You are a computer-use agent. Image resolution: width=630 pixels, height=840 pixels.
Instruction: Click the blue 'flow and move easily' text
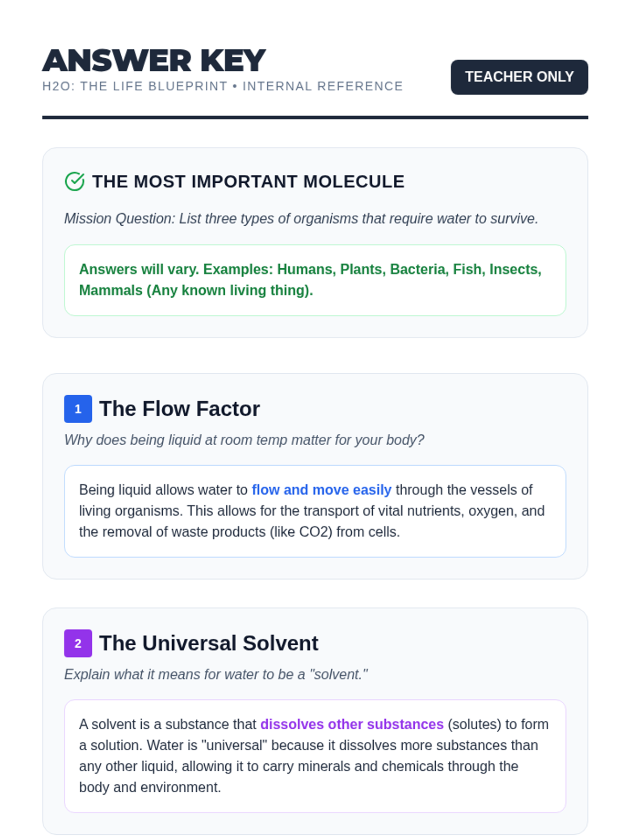pyautogui.click(x=321, y=490)
